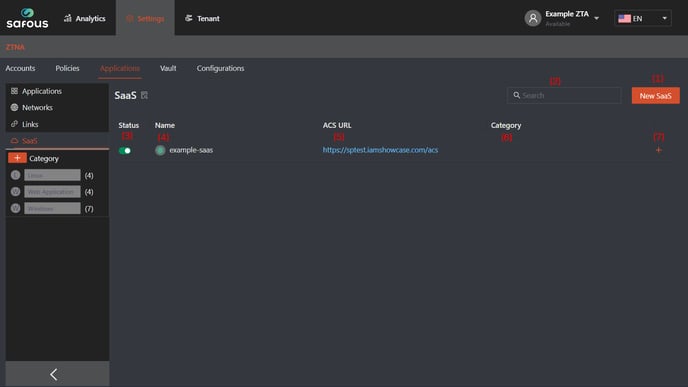
Task: Select the Settings top tab
Action: [x=145, y=18]
